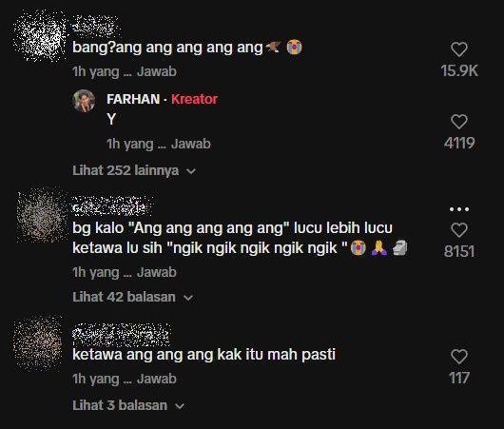This screenshot has height=429, width=504.
Task: Expand "Lihat 42 balasan" replies
Action: tap(133, 297)
